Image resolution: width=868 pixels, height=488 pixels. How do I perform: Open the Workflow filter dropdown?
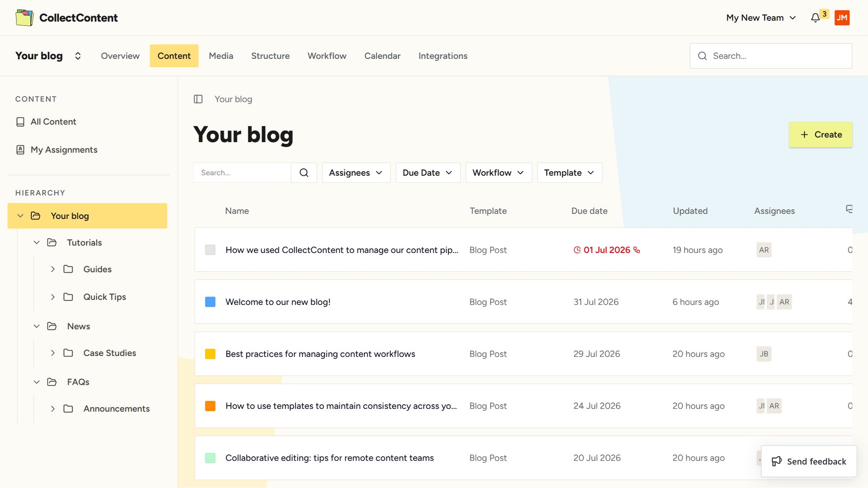tap(498, 172)
